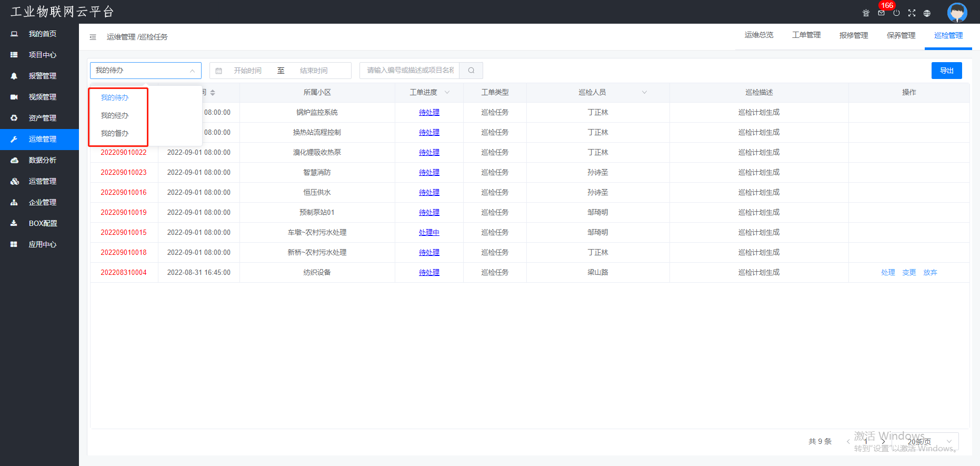This screenshot has height=466, width=980.
Task: Click the power logout icon in header
Action: (x=896, y=13)
